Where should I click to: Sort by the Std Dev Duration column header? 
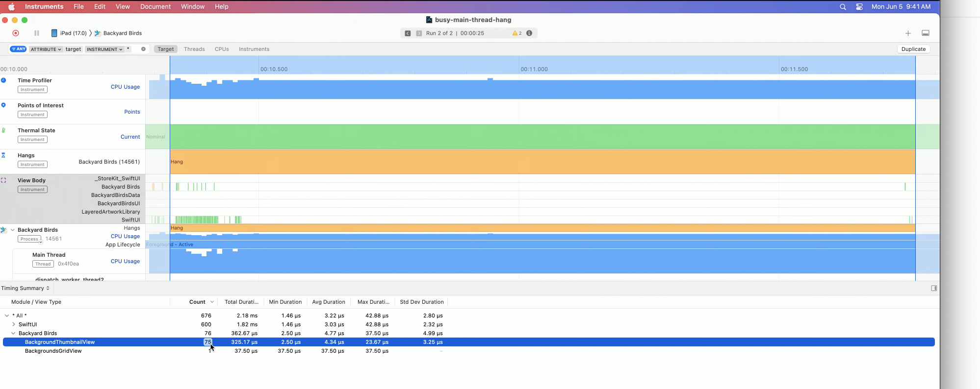pyautogui.click(x=422, y=302)
